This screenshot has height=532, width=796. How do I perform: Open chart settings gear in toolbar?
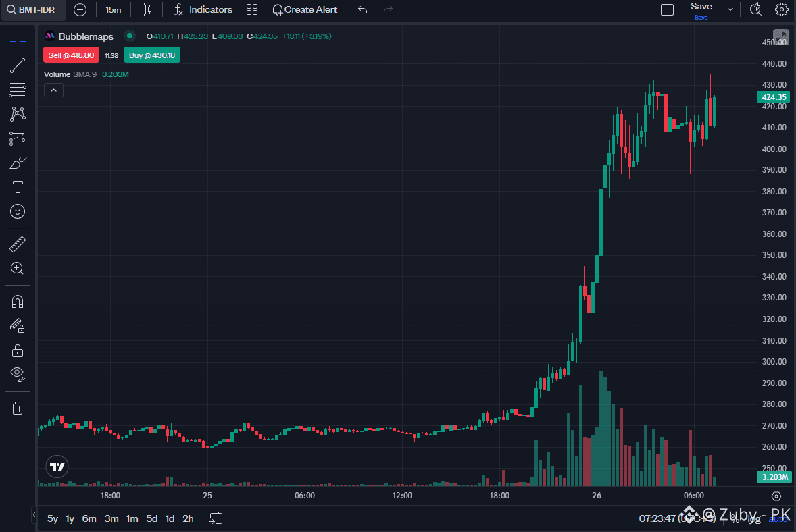point(782,9)
